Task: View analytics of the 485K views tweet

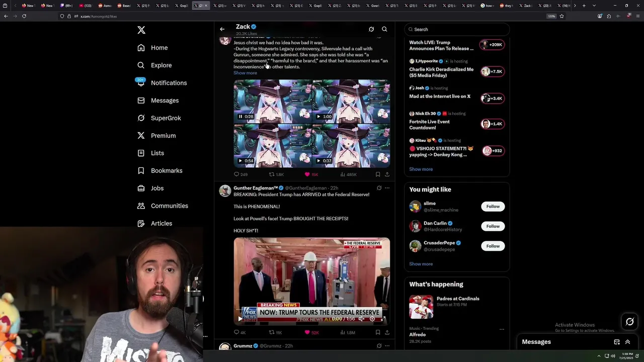Action: [x=348, y=174]
